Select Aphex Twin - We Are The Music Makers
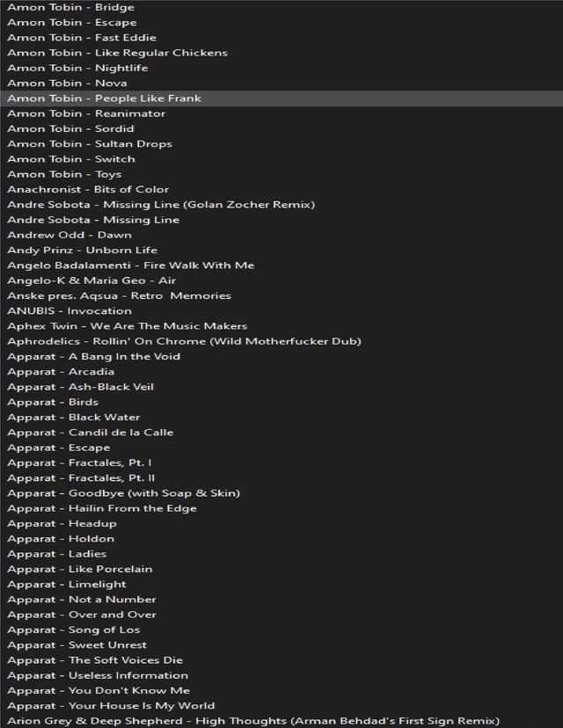The height and width of the screenshot is (728, 563). click(127, 326)
